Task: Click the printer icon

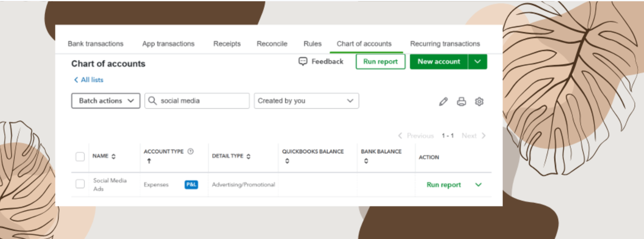Action: point(461,102)
